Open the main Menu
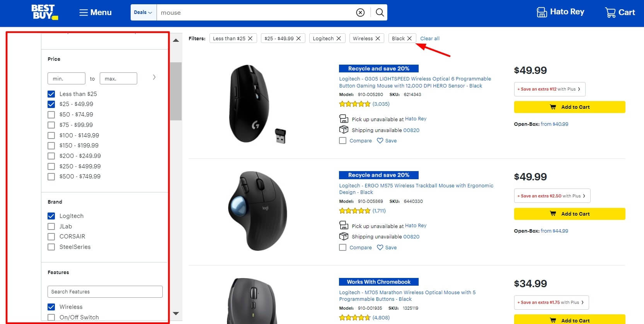 coord(95,12)
